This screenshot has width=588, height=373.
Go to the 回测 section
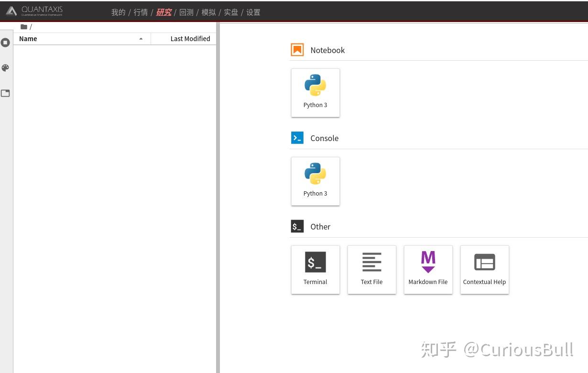(186, 12)
